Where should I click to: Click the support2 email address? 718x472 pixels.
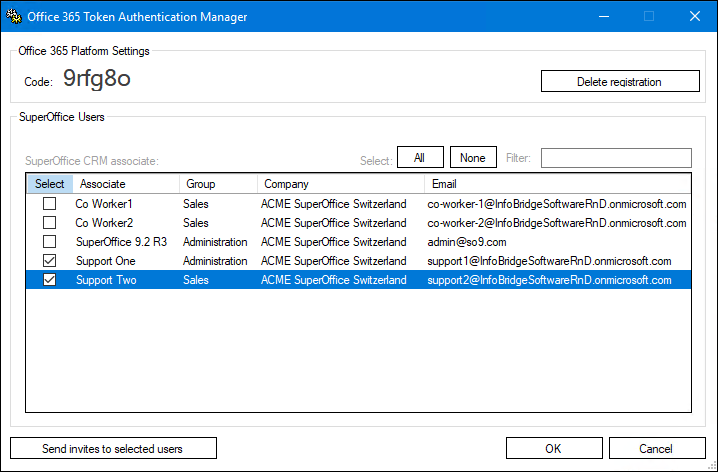[x=549, y=280]
